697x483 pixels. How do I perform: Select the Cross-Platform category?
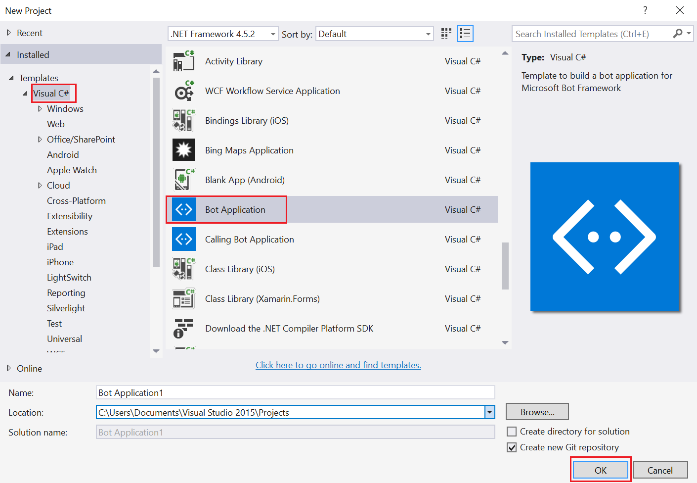[76, 200]
